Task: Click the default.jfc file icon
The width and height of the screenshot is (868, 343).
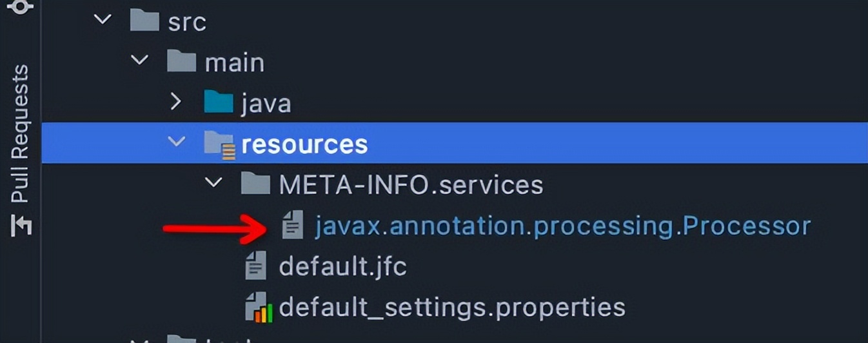Action: pos(256,266)
